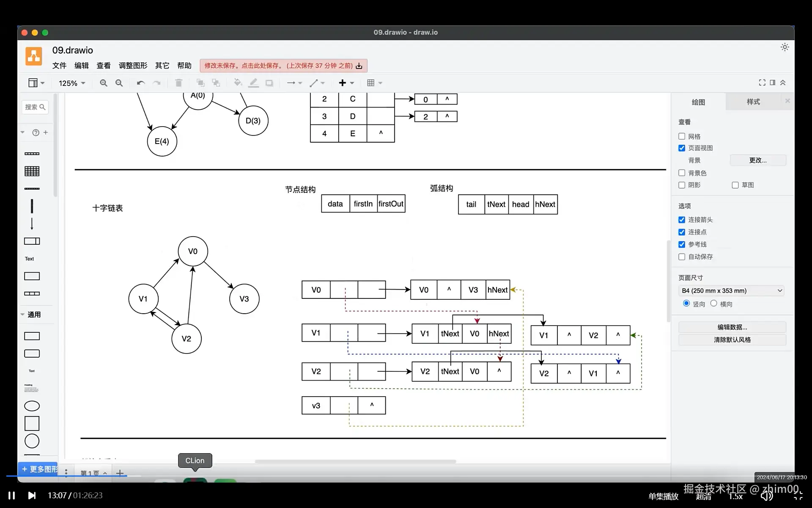Uncheck the 页面视图 page view checkbox
Image resolution: width=812 pixels, height=508 pixels.
[x=682, y=148]
